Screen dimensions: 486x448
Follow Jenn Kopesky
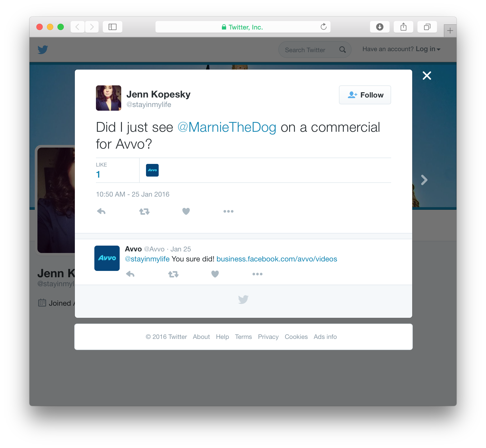(x=365, y=95)
